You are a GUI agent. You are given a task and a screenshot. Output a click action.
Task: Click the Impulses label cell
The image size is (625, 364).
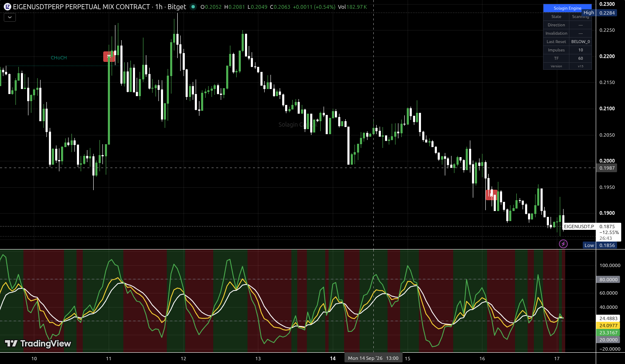(x=556, y=50)
